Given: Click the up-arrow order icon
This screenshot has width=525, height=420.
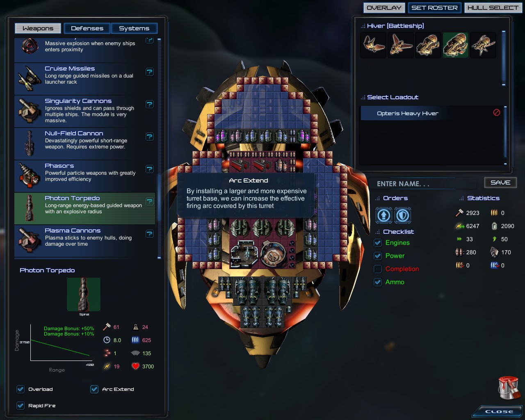Looking at the screenshot, I should (384, 215).
